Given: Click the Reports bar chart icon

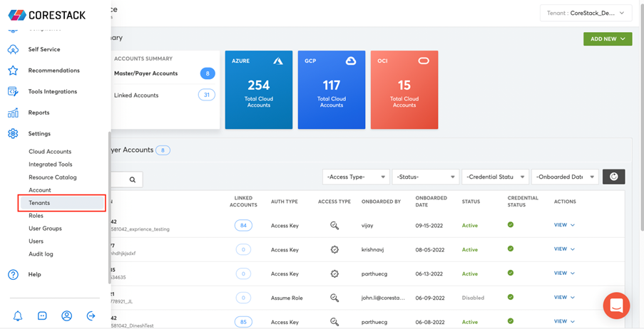Looking at the screenshot, I should [13, 113].
